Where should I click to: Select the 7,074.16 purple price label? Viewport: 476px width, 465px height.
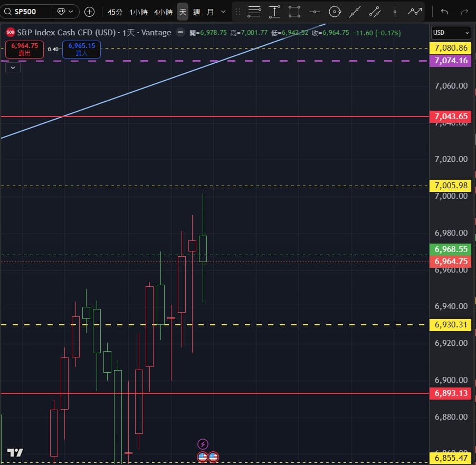(451, 61)
